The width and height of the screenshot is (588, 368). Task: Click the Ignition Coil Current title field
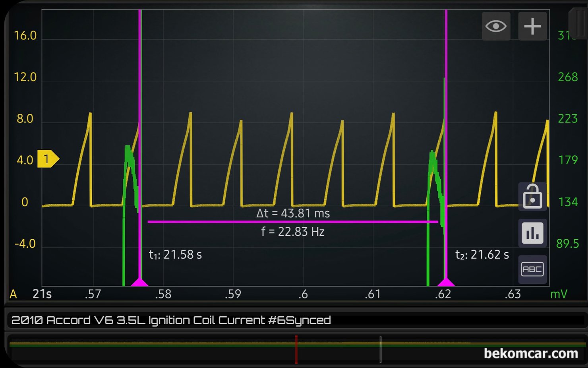(171, 320)
